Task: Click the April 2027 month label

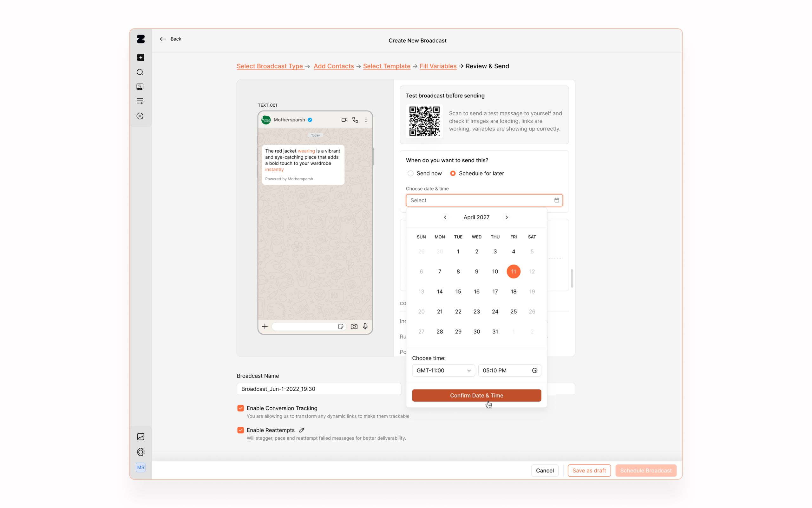Action: pyautogui.click(x=476, y=217)
